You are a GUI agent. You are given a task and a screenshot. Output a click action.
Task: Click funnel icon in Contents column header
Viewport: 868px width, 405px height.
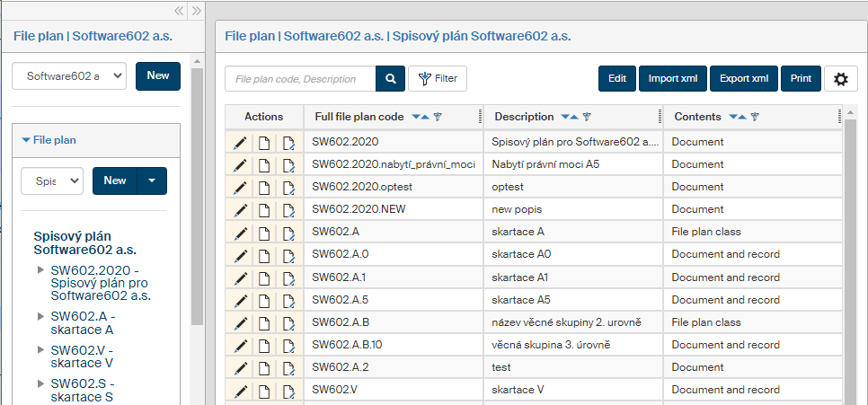click(755, 117)
